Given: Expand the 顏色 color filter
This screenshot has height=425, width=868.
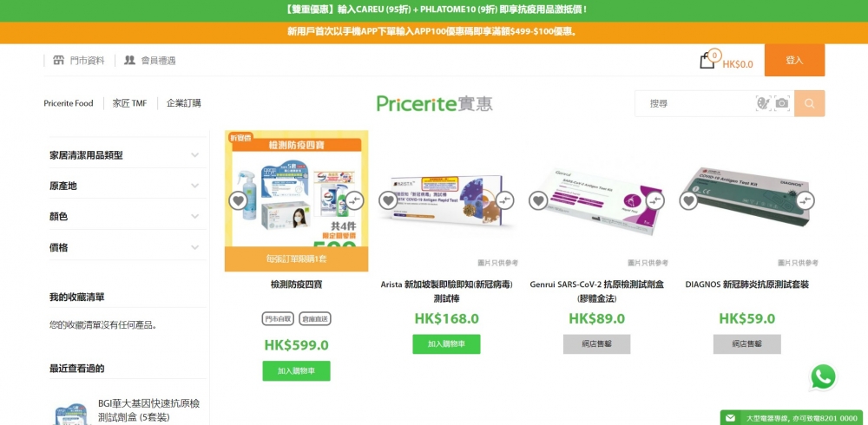Looking at the screenshot, I should click(128, 217).
